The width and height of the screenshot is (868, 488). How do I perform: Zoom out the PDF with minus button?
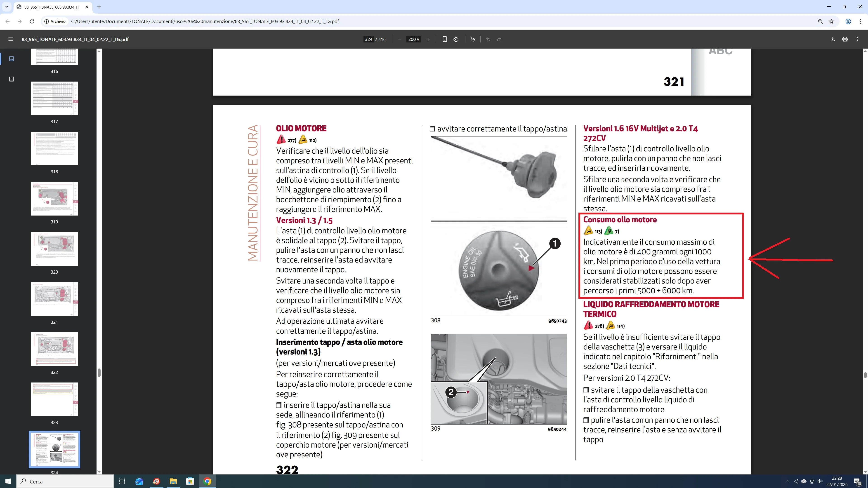[x=400, y=39]
